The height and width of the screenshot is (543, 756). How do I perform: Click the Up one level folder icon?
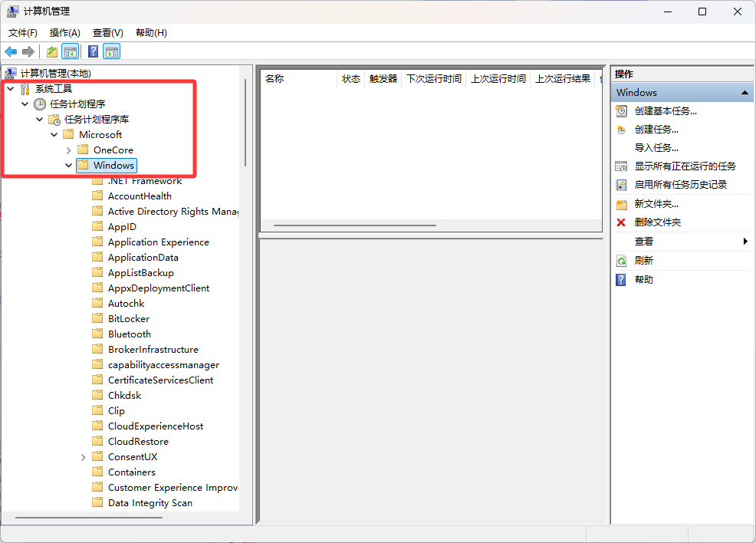[x=52, y=51]
